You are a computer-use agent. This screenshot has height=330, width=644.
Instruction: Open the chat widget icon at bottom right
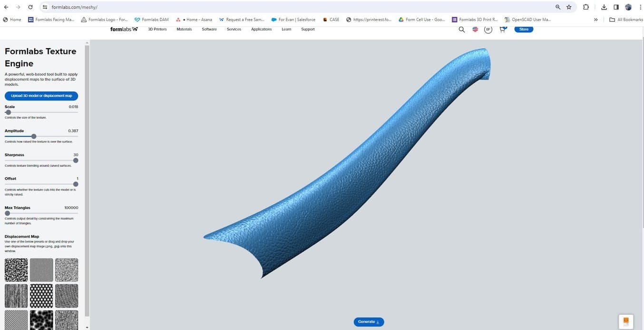click(626, 320)
